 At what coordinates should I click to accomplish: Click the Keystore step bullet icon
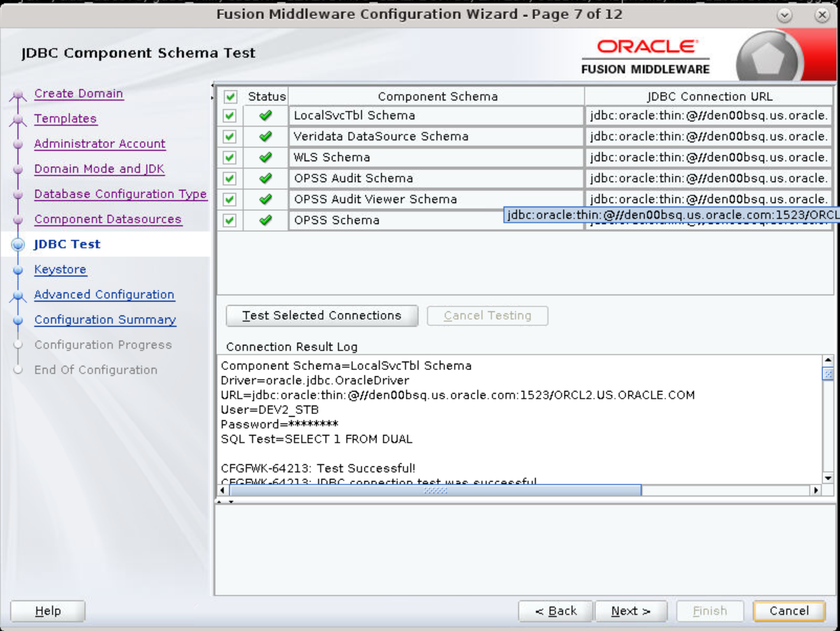(18, 270)
